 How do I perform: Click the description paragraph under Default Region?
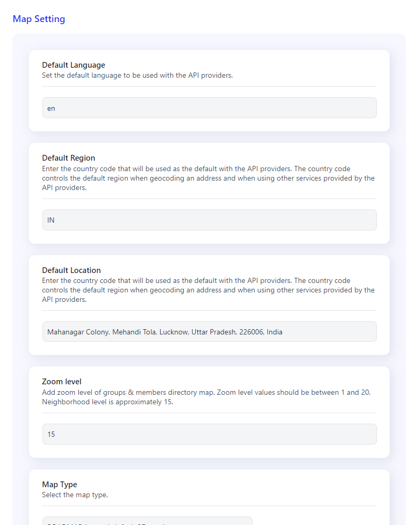[x=208, y=178]
